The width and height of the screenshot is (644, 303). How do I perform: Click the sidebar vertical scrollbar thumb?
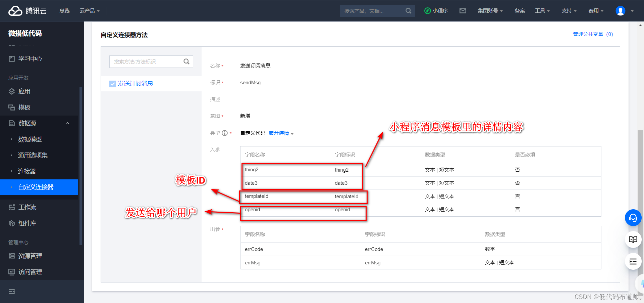(80, 166)
